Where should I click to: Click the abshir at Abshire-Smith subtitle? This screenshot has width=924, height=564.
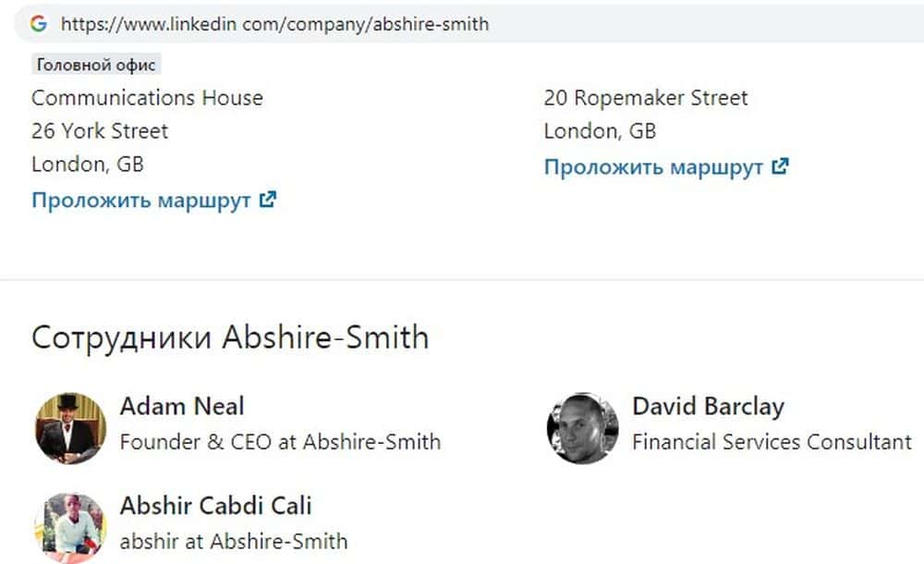click(234, 541)
